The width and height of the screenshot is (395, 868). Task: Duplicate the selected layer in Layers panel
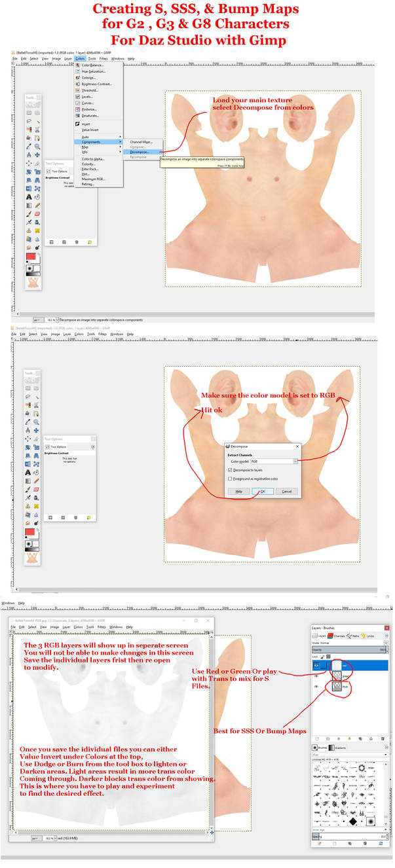[360, 738]
